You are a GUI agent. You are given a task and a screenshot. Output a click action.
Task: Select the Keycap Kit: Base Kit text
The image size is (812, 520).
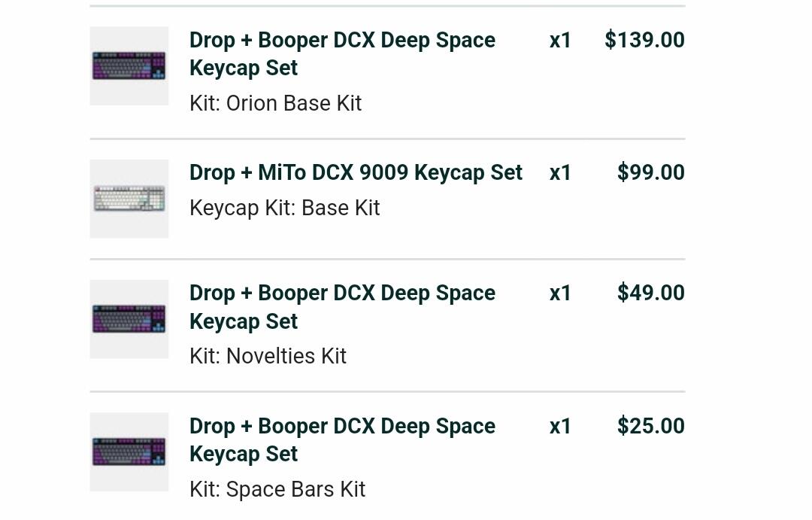[285, 208]
